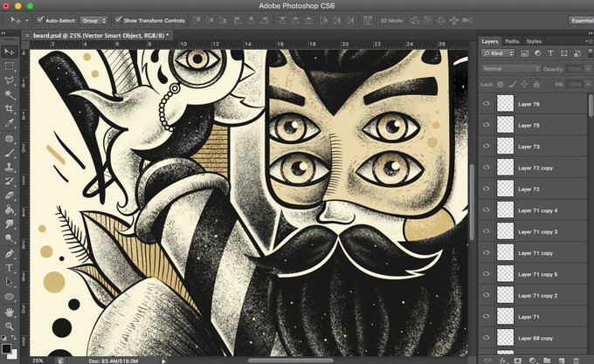
Task: Toggle Show Transform Controls checkbox
Action: tap(119, 20)
